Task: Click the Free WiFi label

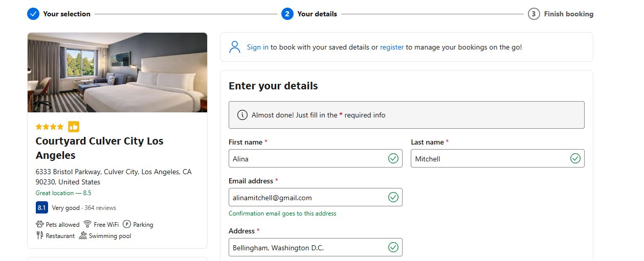Action: click(106, 225)
